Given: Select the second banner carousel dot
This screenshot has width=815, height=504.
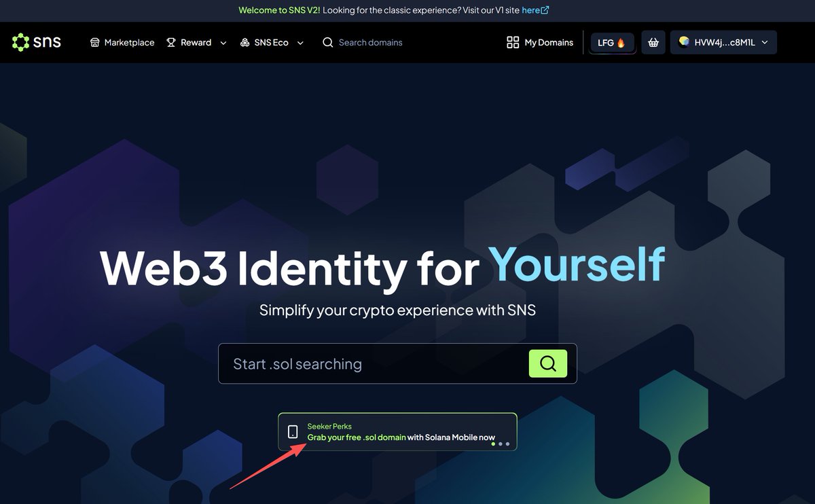Looking at the screenshot, I should 501,444.
